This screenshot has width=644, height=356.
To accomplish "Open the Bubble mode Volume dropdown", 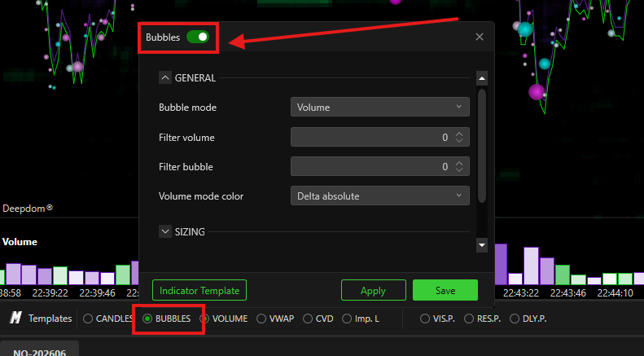I will tap(380, 107).
